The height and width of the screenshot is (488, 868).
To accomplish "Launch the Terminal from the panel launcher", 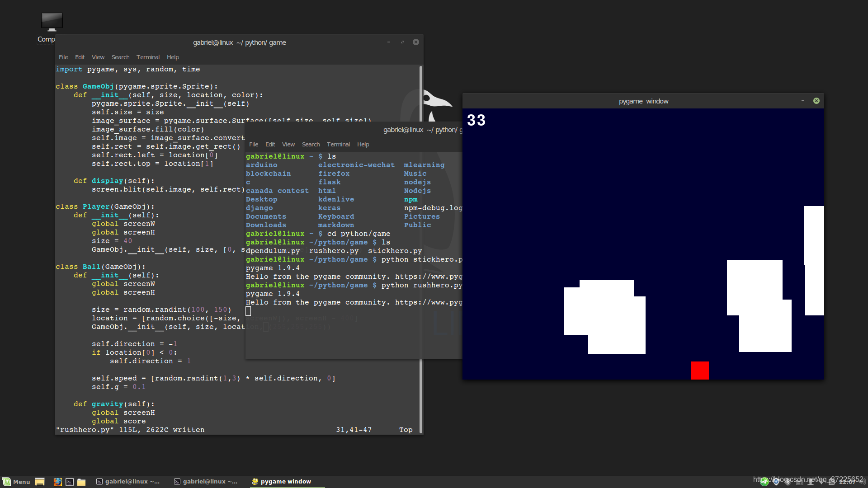I will point(70,482).
